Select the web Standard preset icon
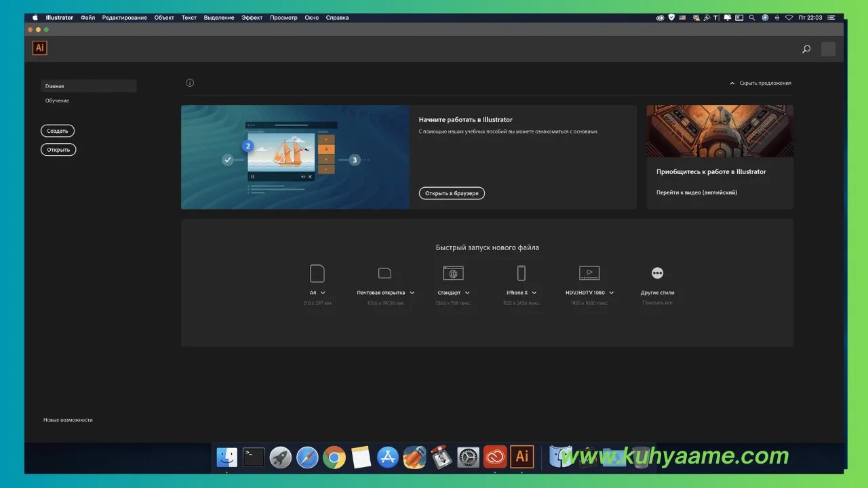This screenshot has width=868, height=488. pyautogui.click(x=453, y=273)
